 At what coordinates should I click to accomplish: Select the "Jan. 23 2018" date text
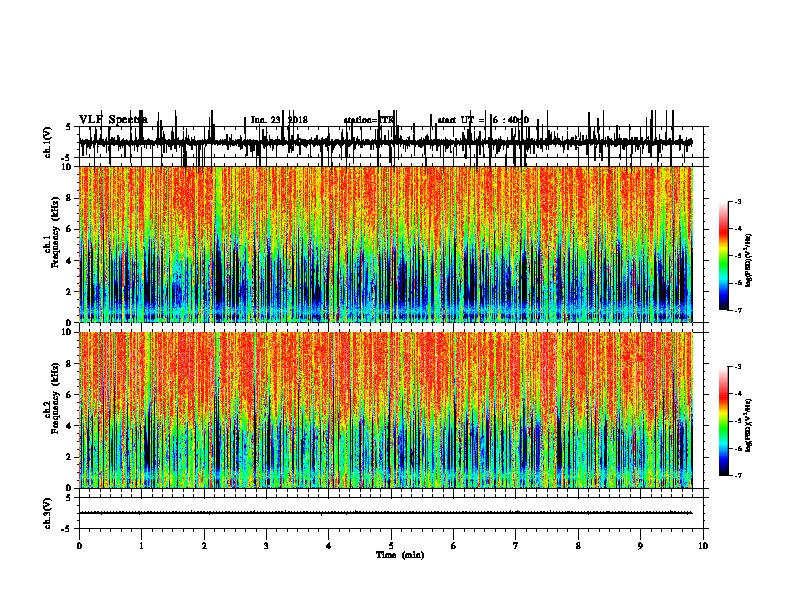tap(279, 120)
